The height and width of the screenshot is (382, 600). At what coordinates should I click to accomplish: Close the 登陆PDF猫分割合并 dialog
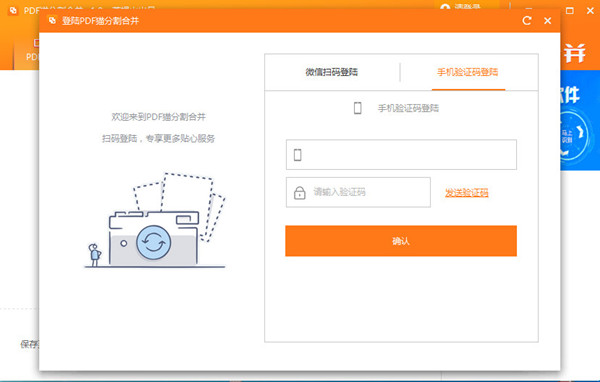click(x=548, y=21)
